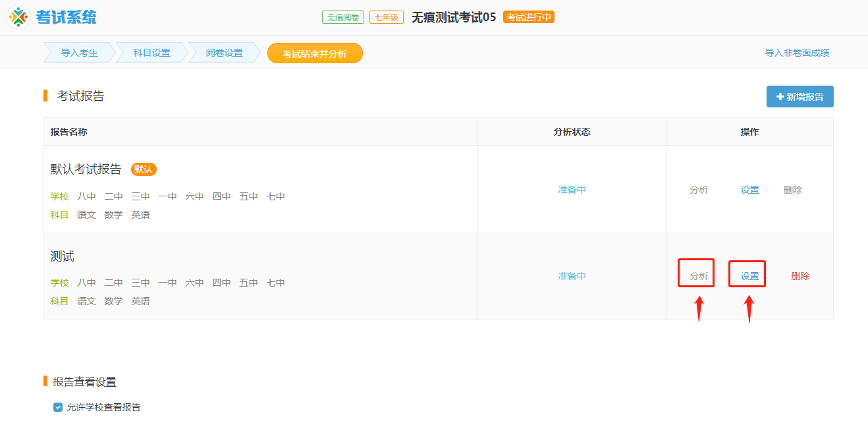Click 七中 in the 测试 row
The width and height of the screenshot is (868, 423).
[x=276, y=283]
